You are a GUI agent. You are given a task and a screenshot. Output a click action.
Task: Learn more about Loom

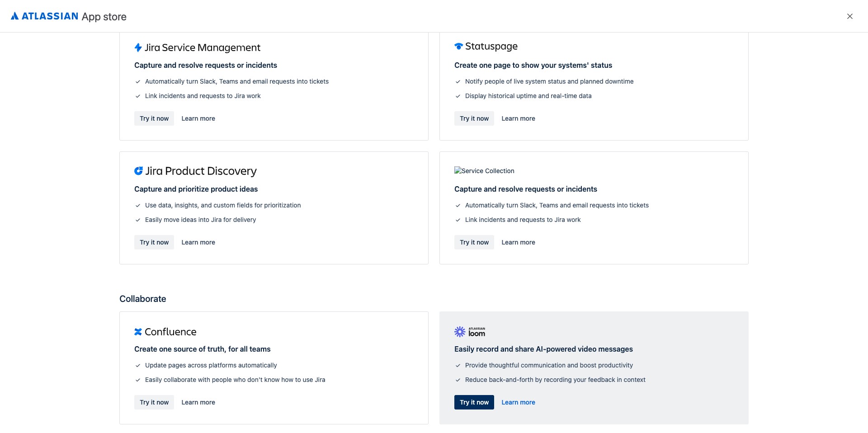click(519, 402)
